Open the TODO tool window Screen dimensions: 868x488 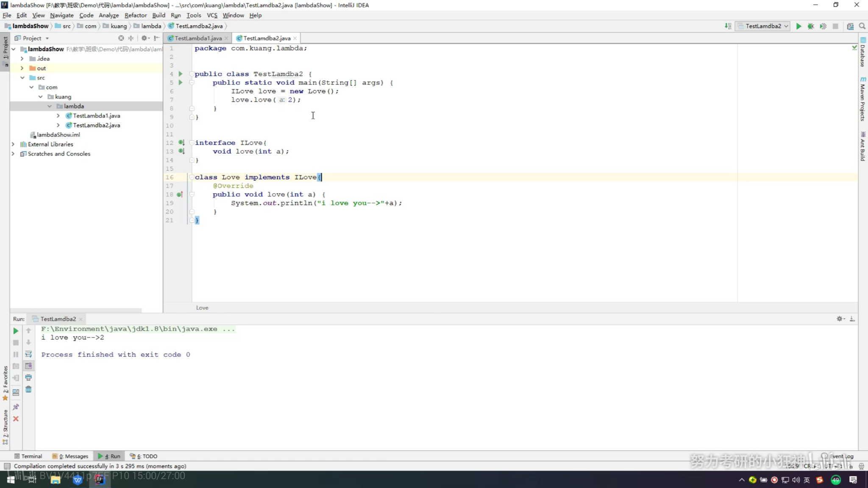[x=144, y=456]
